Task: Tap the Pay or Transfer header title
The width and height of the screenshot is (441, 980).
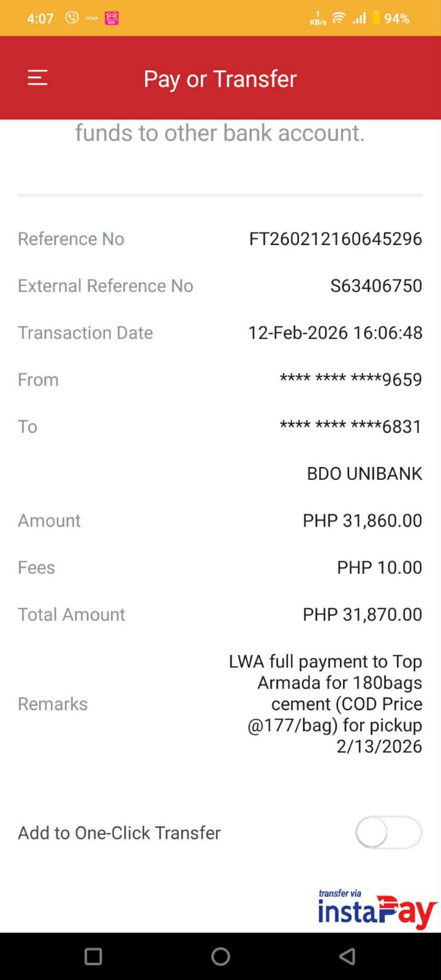Action: pyautogui.click(x=220, y=78)
